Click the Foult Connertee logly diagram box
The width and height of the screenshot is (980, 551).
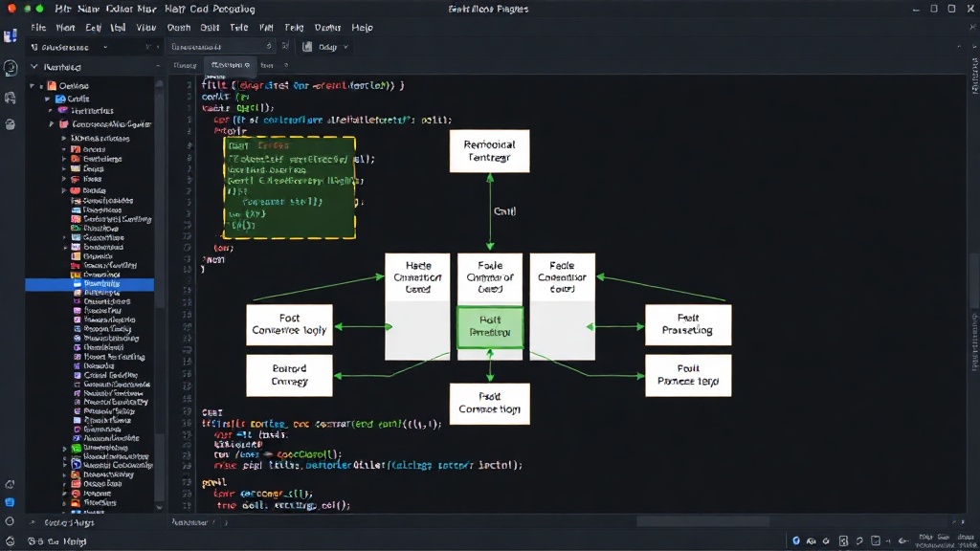pos(289,325)
